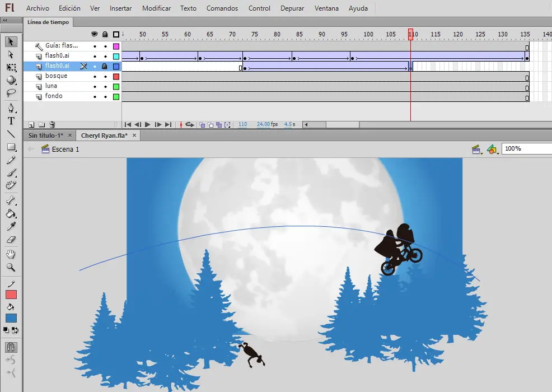Select the Eraser tool
Image resolution: width=552 pixels, height=392 pixels.
[11, 240]
